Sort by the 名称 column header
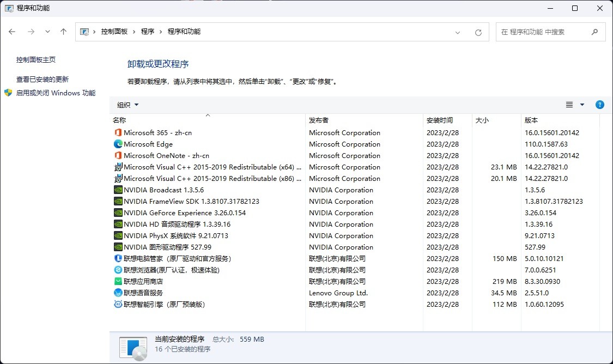The height and width of the screenshot is (364, 613). (x=207, y=120)
